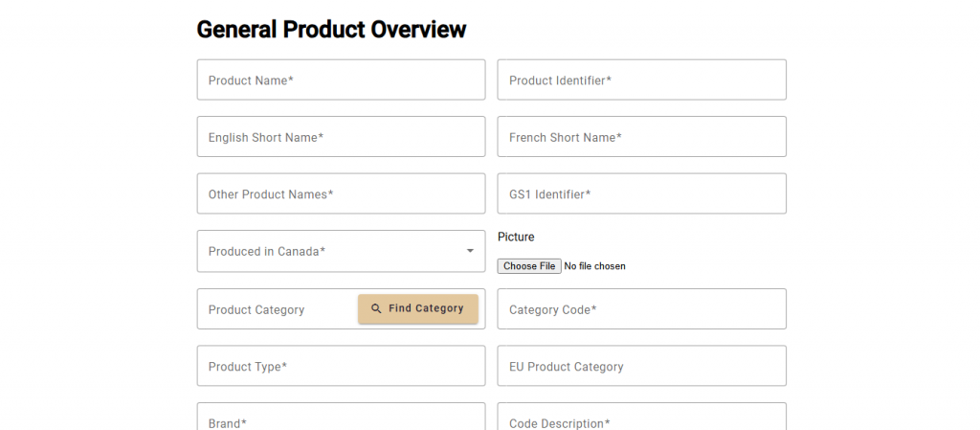980x430 pixels.
Task: Focus the French Short Name input
Action: click(x=641, y=137)
